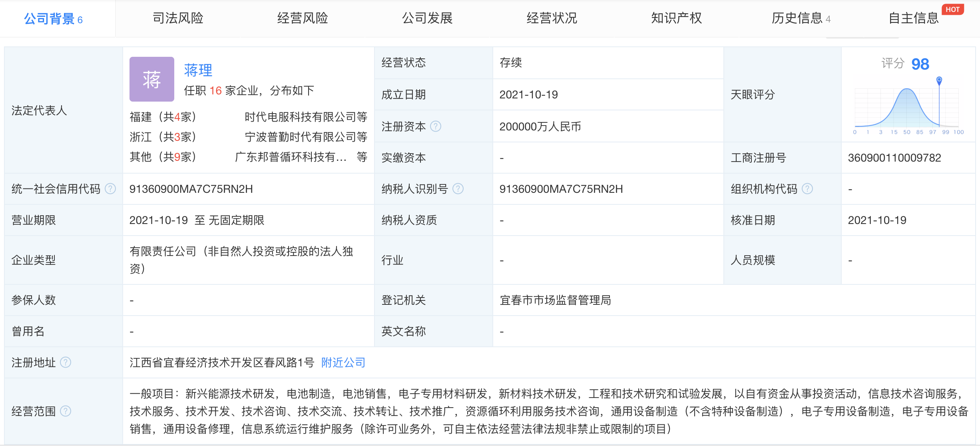Click the 成立日期 value 2021-10-19
This screenshot has height=448, width=980.
click(x=528, y=94)
